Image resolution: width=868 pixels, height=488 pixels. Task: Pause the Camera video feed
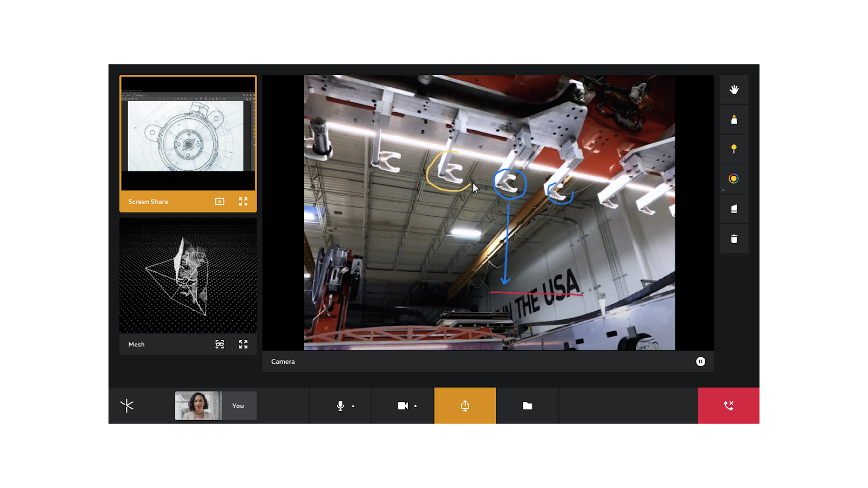click(x=700, y=361)
